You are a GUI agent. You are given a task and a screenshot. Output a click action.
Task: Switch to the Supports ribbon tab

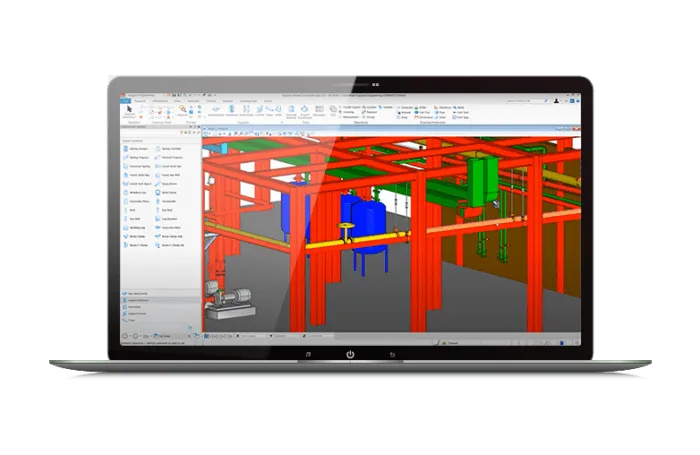tap(141, 100)
